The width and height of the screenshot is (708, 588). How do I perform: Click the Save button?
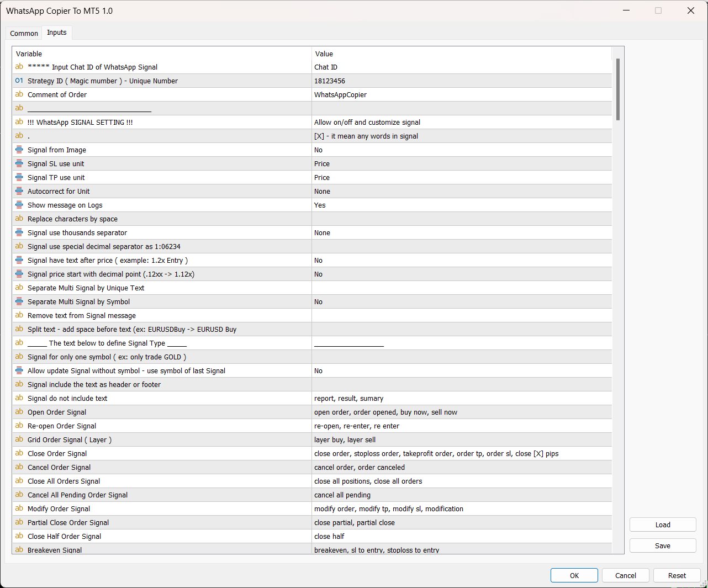(x=663, y=545)
